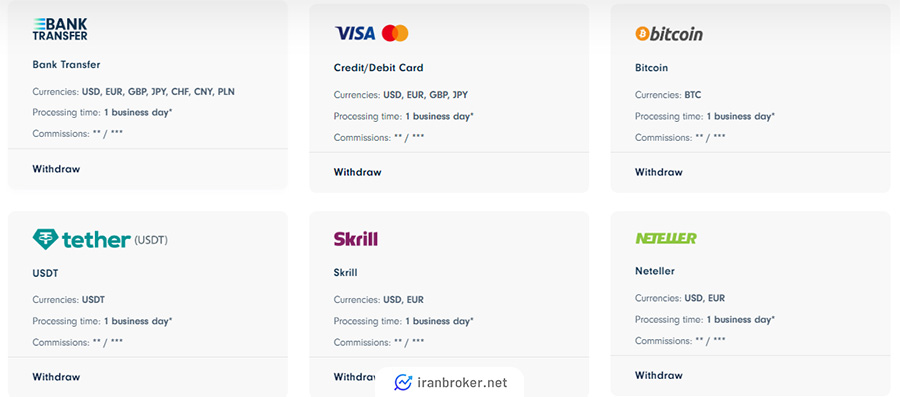Click the Bitcoin method title
The width and height of the screenshot is (900, 397).
click(x=651, y=68)
